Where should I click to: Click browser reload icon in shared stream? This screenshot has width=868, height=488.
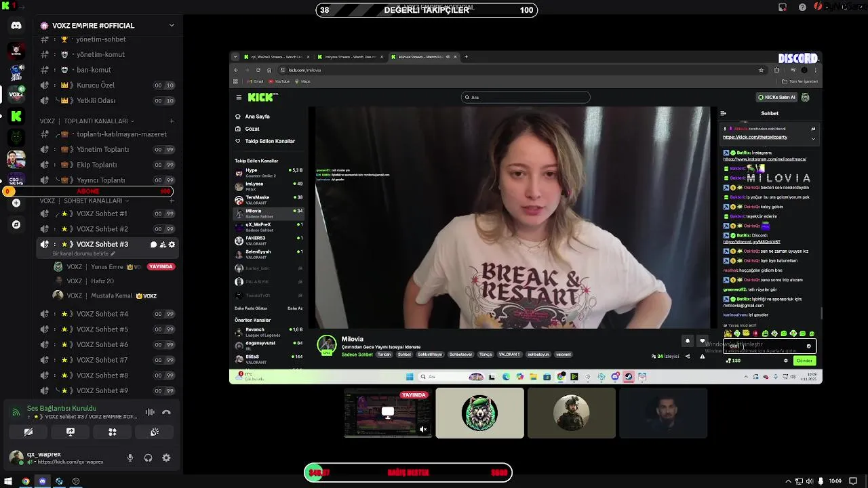pyautogui.click(x=258, y=70)
